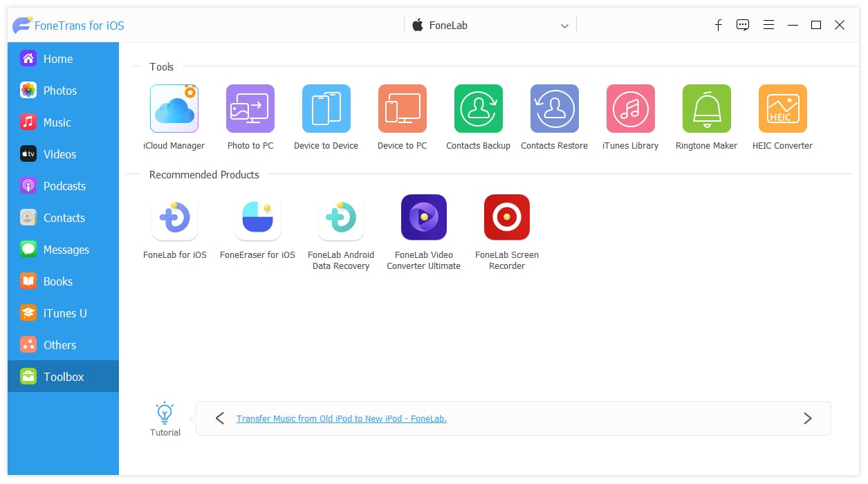Show the next tutorial tip

click(807, 418)
